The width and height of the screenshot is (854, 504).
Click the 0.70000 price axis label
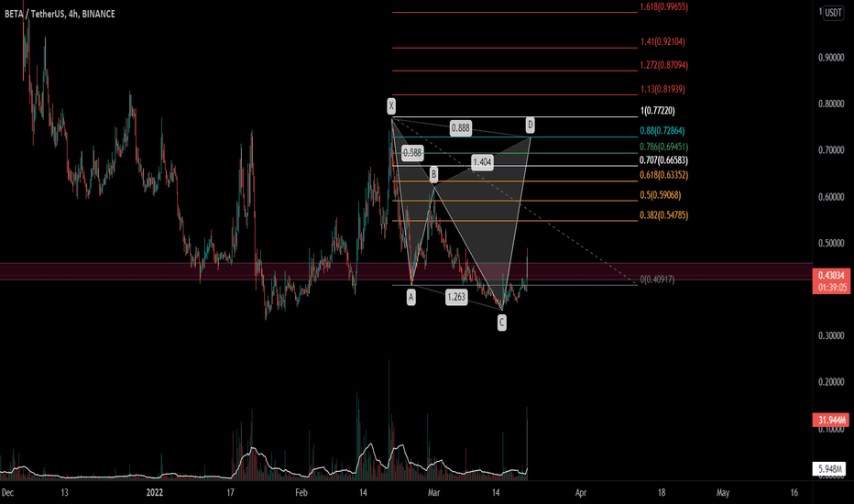tap(831, 150)
